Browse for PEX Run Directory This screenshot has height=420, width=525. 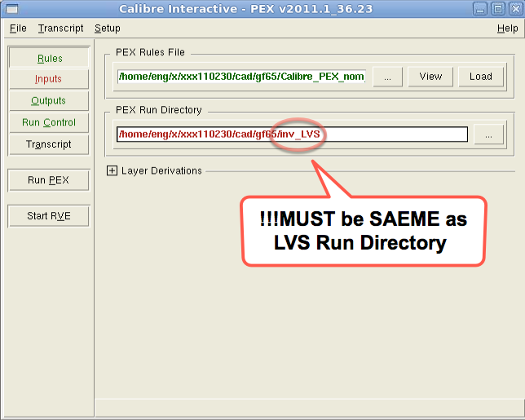pyautogui.click(x=488, y=135)
